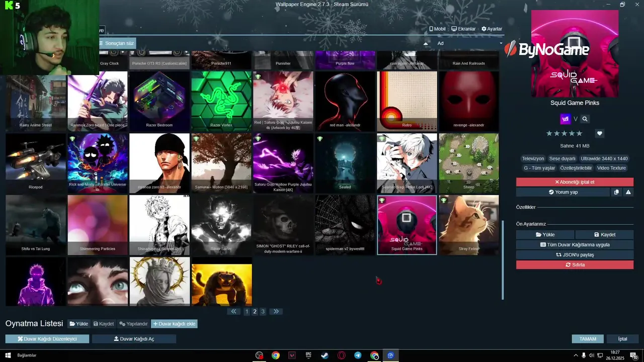Open Ayarlar settings

coord(492,29)
